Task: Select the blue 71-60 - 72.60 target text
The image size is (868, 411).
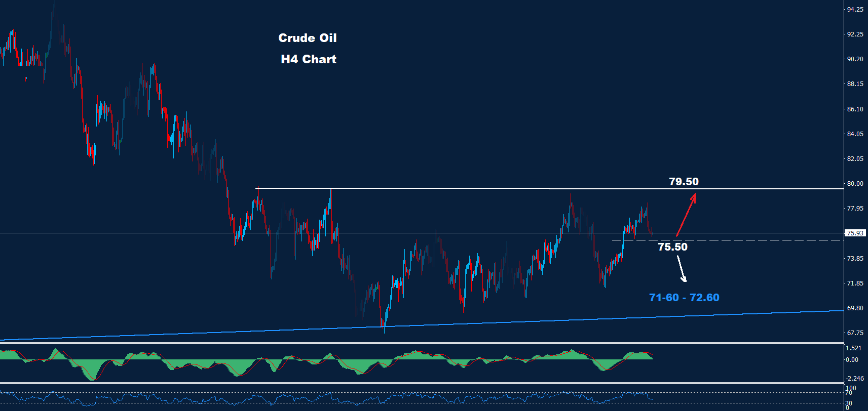Action: click(684, 298)
